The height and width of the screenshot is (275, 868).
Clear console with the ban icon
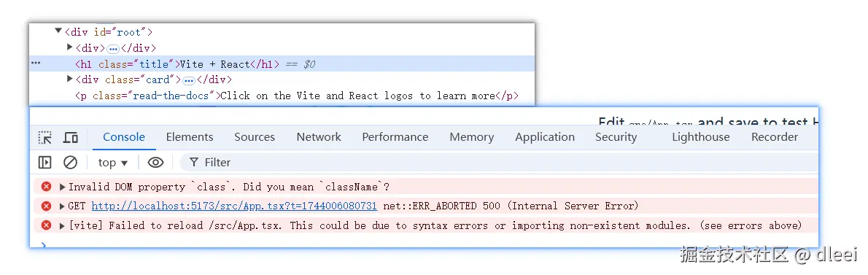point(70,162)
